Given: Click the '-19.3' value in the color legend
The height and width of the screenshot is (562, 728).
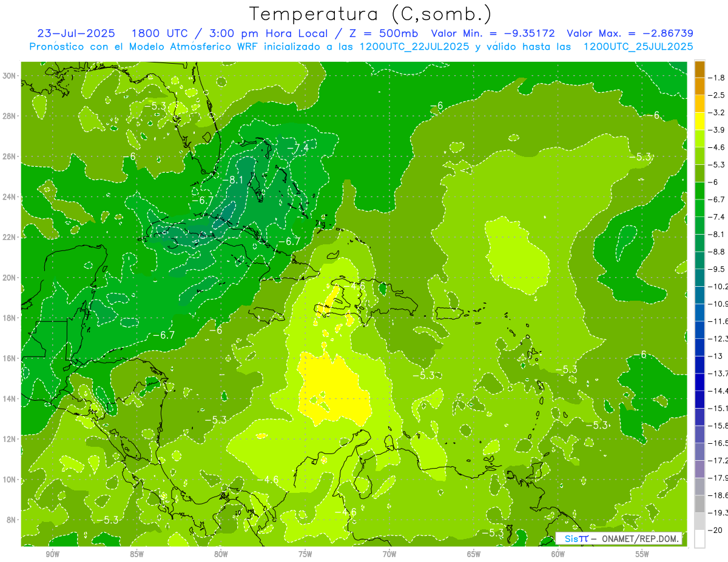Looking at the screenshot, I should coord(718,513).
